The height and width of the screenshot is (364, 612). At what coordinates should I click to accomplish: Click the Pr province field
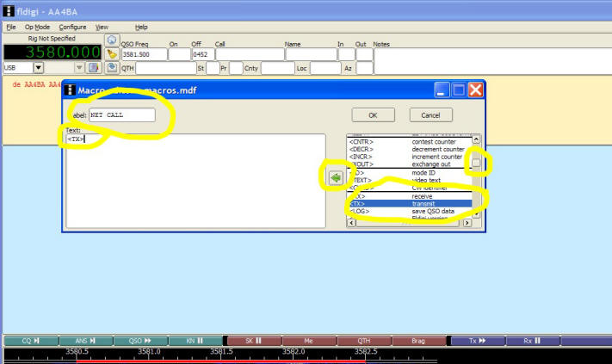coord(236,68)
